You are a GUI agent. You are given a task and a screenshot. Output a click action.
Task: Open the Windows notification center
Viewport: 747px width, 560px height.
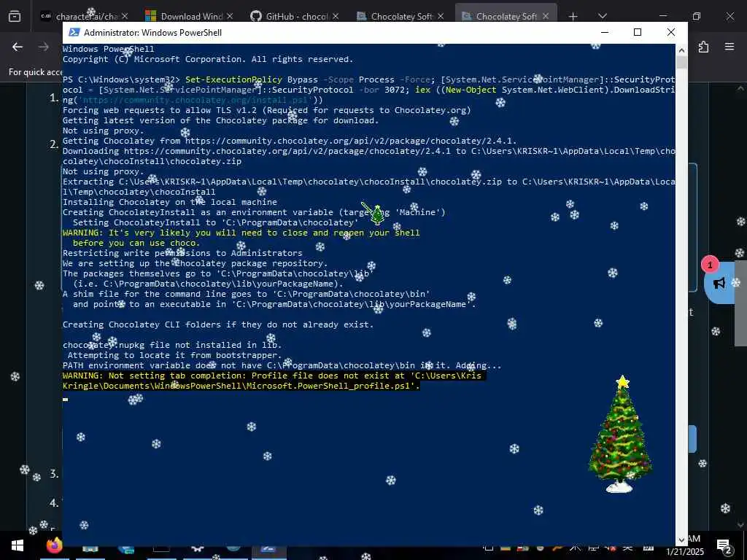(724, 545)
